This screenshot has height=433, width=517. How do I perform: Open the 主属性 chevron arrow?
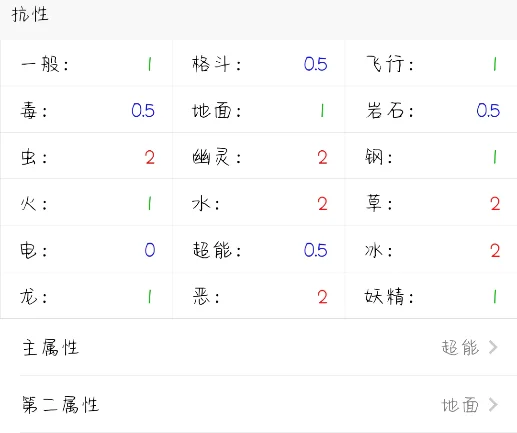pos(493,347)
